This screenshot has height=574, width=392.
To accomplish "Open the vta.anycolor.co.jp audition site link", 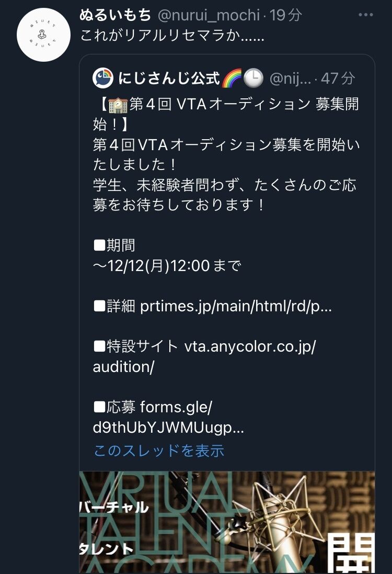I will (x=204, y=356).
